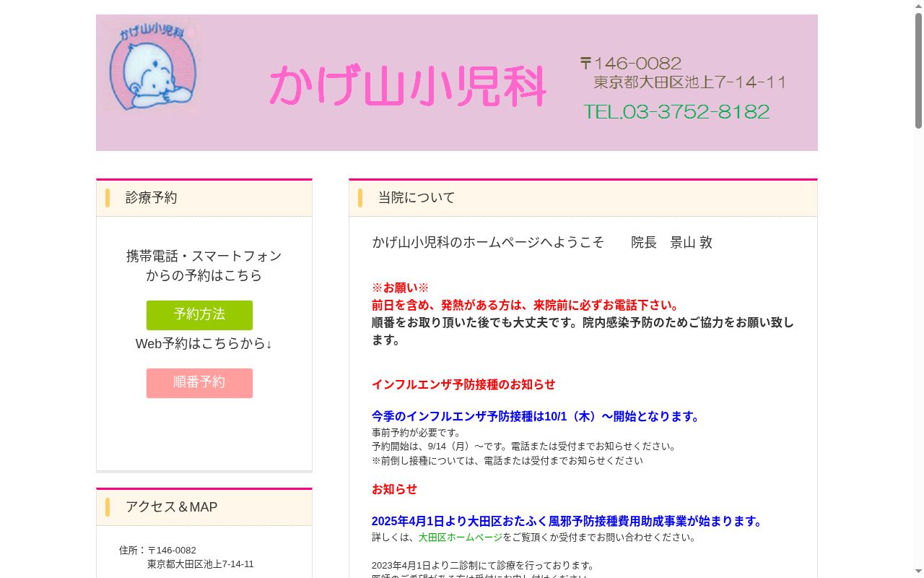This screenshot has width=924, height=578.
Task: Click the 2025年4月1日 おたふく風邪 subsidy notice
Action: click(567, 522)
